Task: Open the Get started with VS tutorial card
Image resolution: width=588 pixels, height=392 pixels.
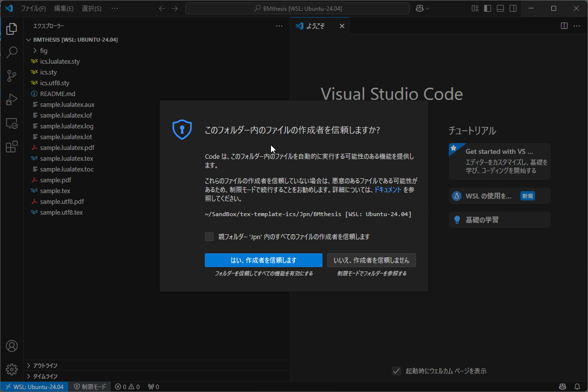Action: click(500, 161)
